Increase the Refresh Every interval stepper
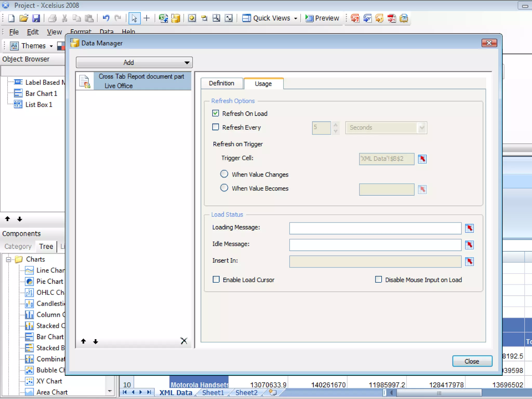The image size is (532, 399). 335,125
